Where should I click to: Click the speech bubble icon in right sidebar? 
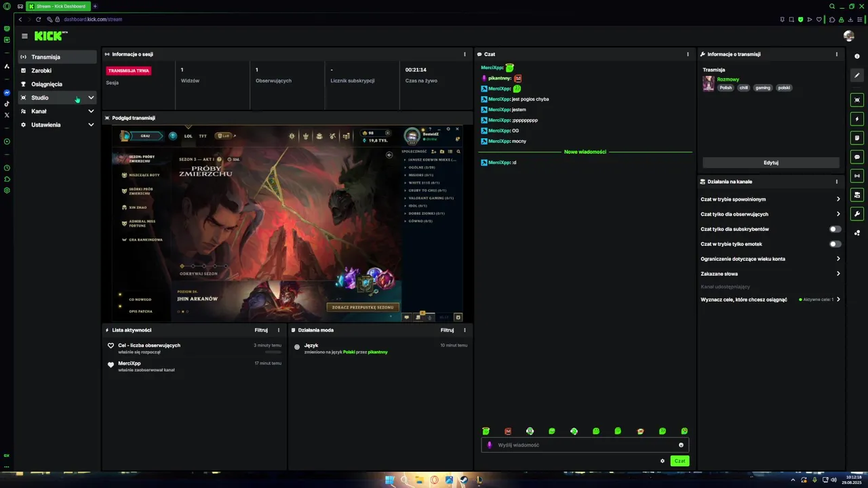click(x=857, y=157)
